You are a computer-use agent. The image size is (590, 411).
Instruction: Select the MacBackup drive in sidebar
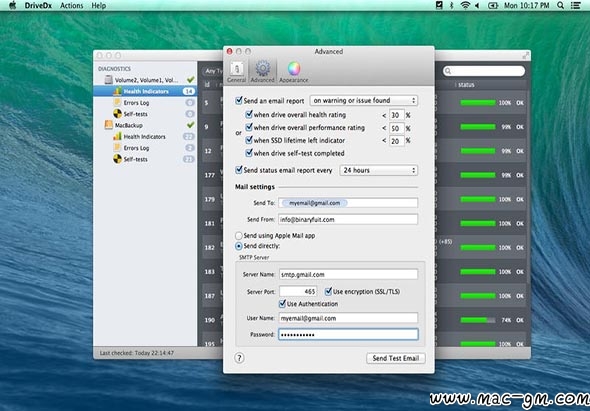(x=145, y=125)
